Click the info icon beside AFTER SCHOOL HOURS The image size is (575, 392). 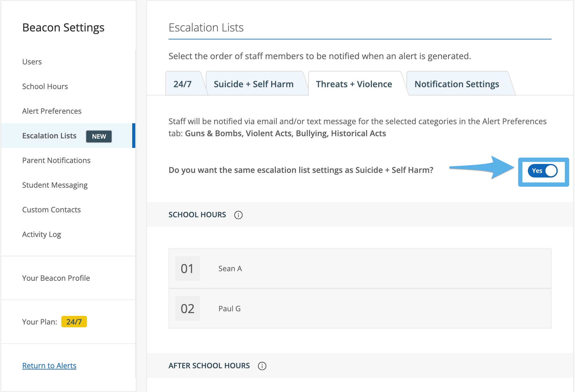(x=262, y=366)
